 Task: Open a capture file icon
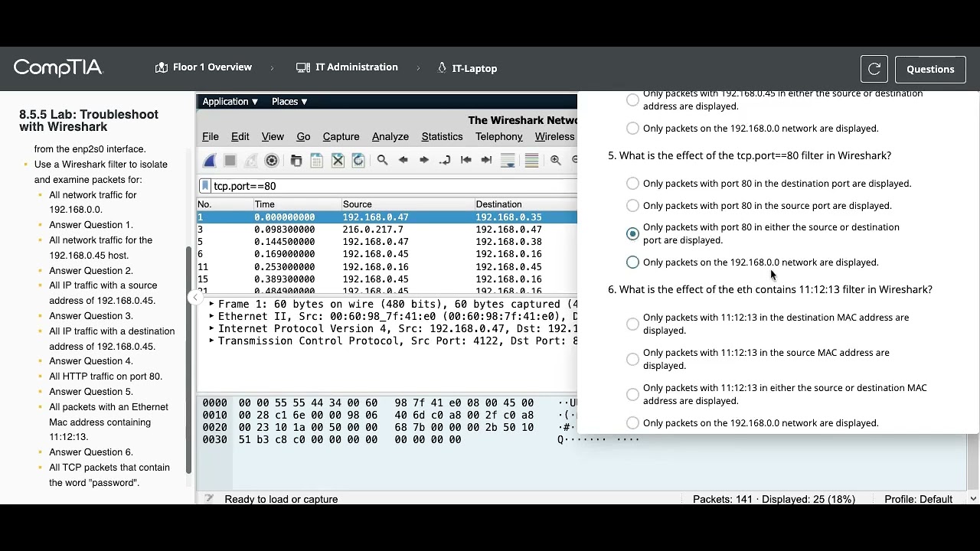296,161
